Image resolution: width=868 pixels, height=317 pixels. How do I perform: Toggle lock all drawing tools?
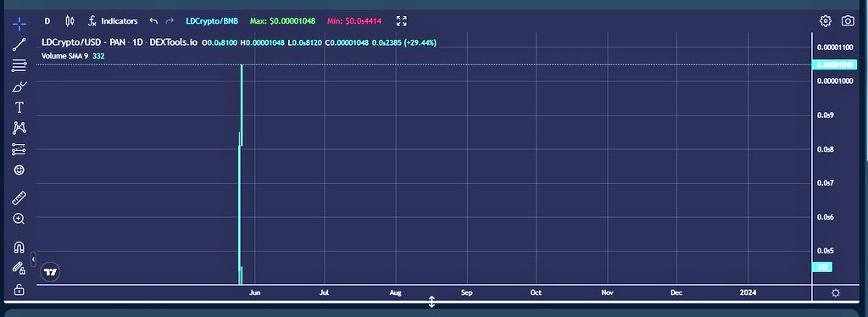[x=19, y=289]
